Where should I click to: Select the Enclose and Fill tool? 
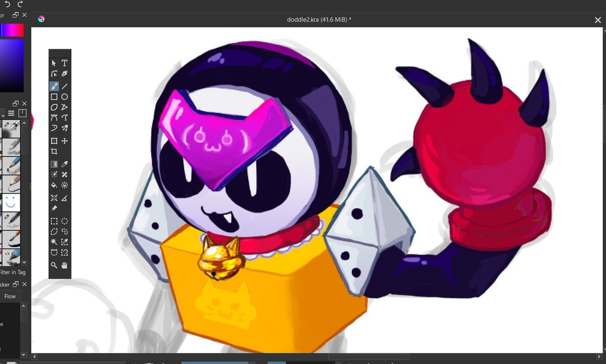point(65,185)
